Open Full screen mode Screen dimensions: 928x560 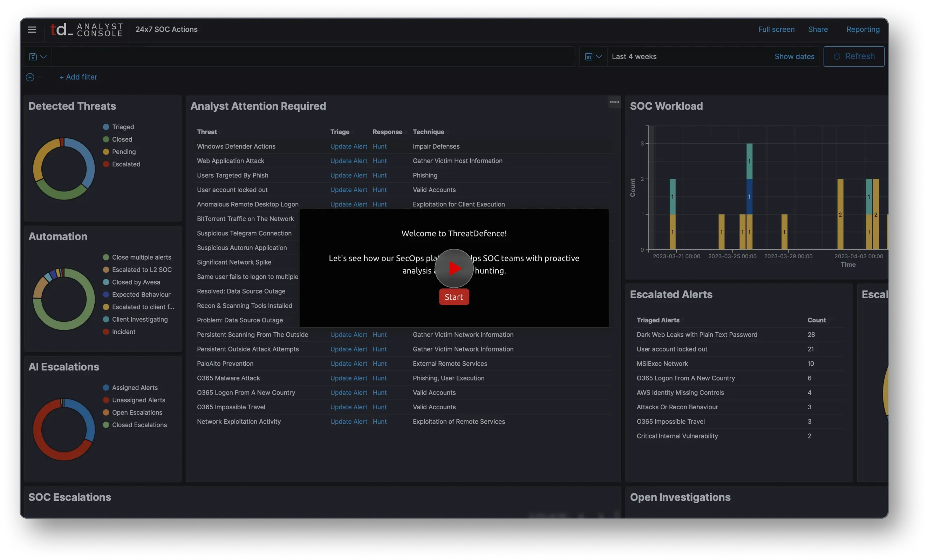[776, 29]
